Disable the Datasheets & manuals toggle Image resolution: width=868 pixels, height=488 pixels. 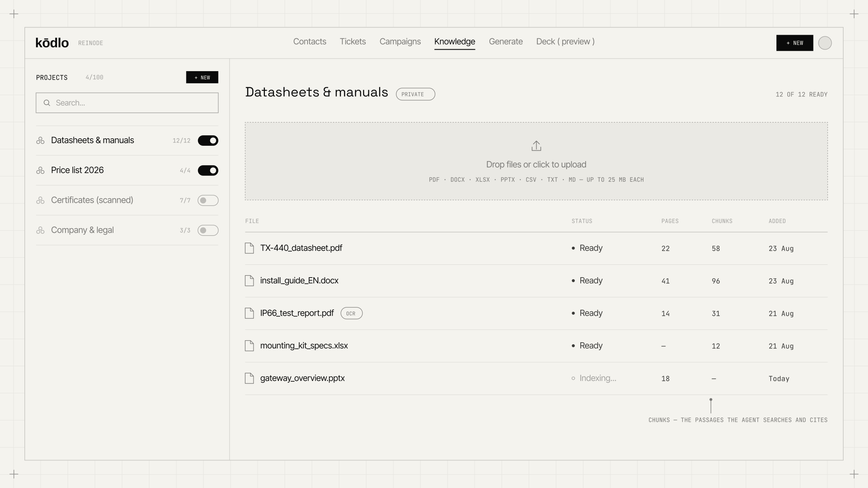[x=208, y=140]
